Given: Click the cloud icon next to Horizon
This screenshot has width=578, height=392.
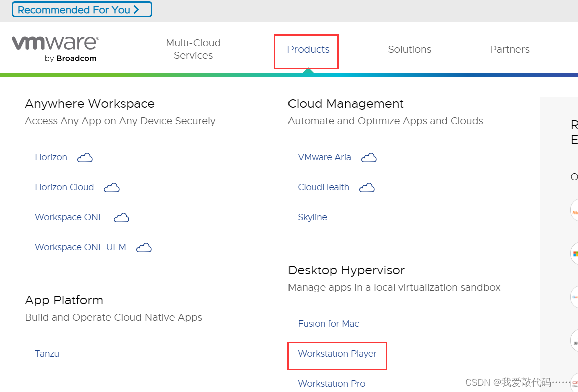Looking at the screenshot, I should [85, 158].
